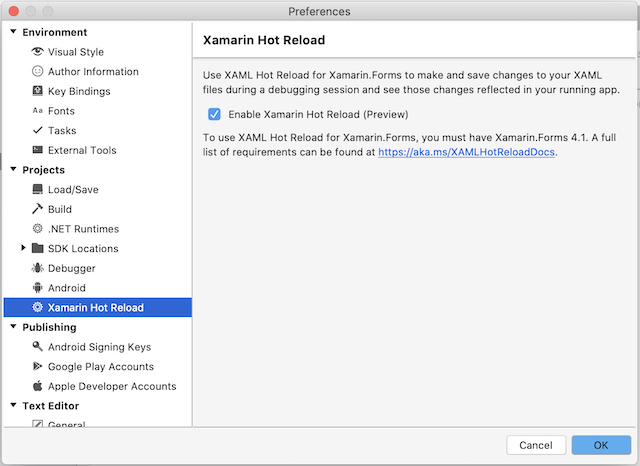
Task: Open Key Bindings via its icon
Action: click(x=37, y=91)
